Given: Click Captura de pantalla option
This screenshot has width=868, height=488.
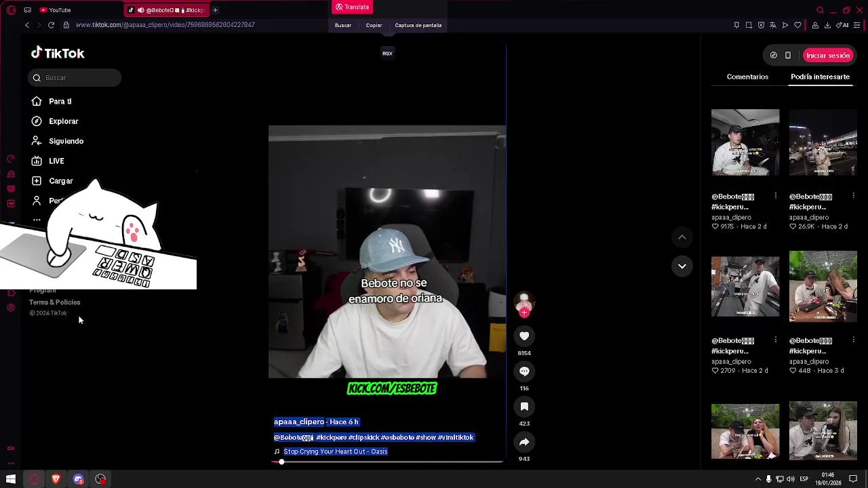Looking at the screenshot, I should click(x=418, y=25).
